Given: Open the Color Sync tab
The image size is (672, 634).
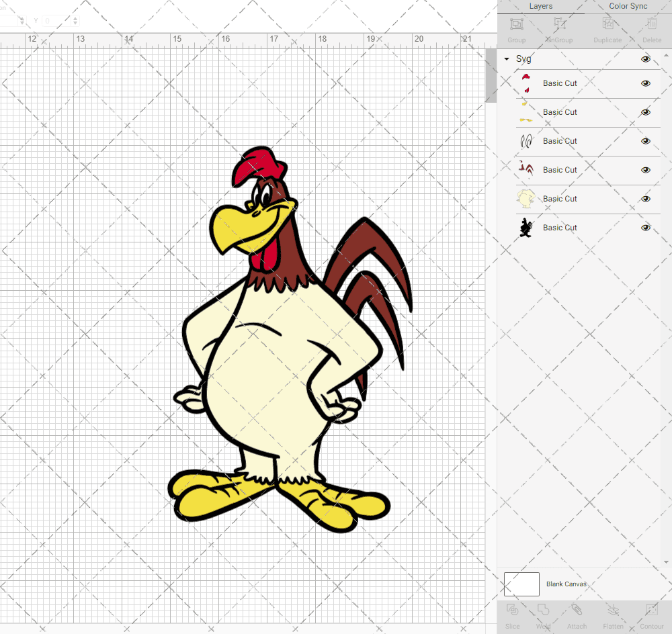Looking at the screenshot, I should 628,7.
